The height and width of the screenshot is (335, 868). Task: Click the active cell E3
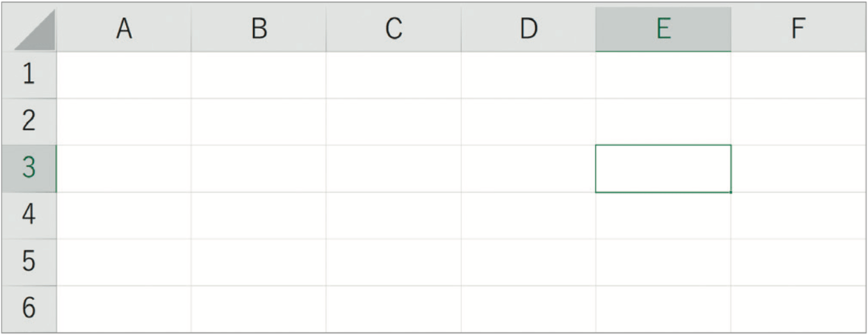point(663,169)
